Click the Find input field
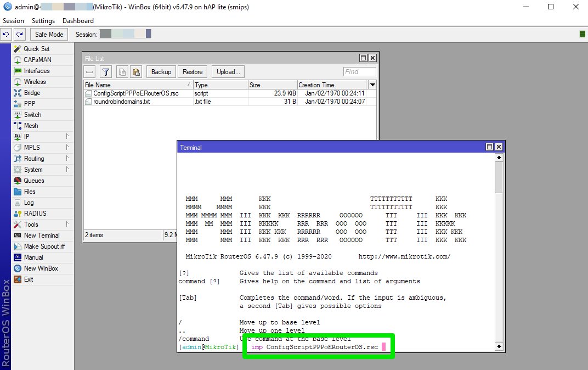Screen dimensions: 588x370 point(360,72)
